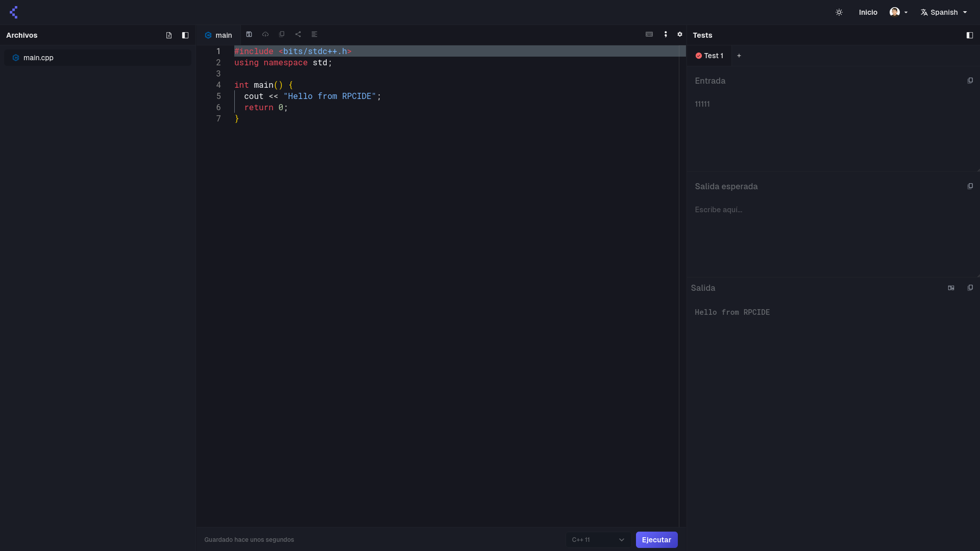980x551 pixels.
Task: Open editor settings gear icon
Action: (x=680, y=35)
